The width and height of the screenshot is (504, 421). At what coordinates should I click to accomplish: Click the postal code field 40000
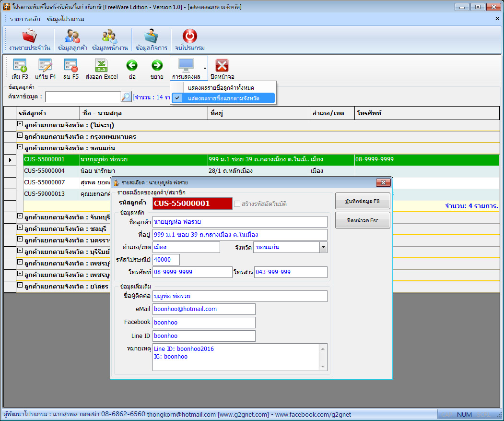166,260
